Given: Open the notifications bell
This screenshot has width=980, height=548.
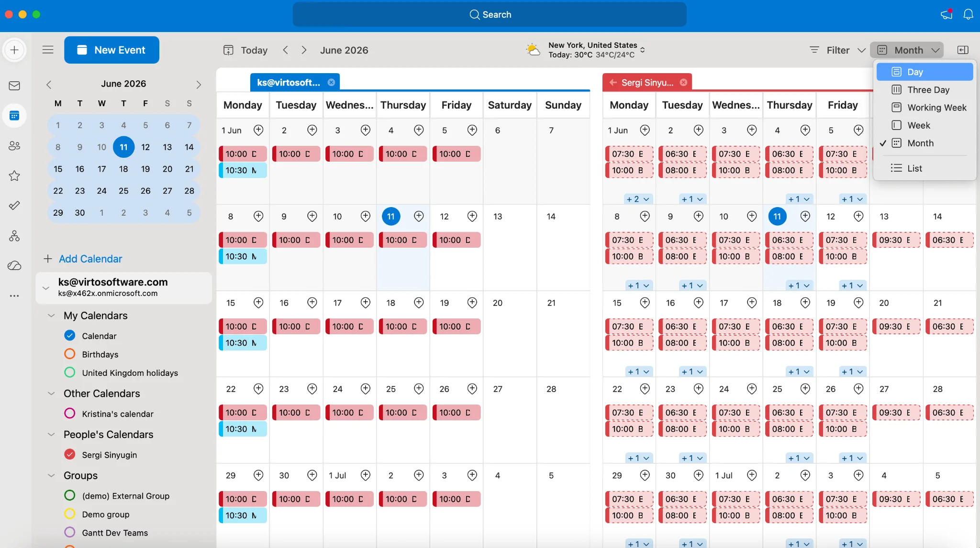Looking at the screenshot, I should pyautogui.click(x=968, y=14).
